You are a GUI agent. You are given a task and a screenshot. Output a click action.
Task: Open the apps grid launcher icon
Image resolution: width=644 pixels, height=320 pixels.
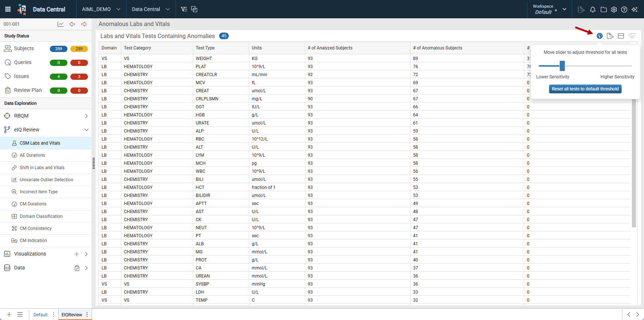8,9
